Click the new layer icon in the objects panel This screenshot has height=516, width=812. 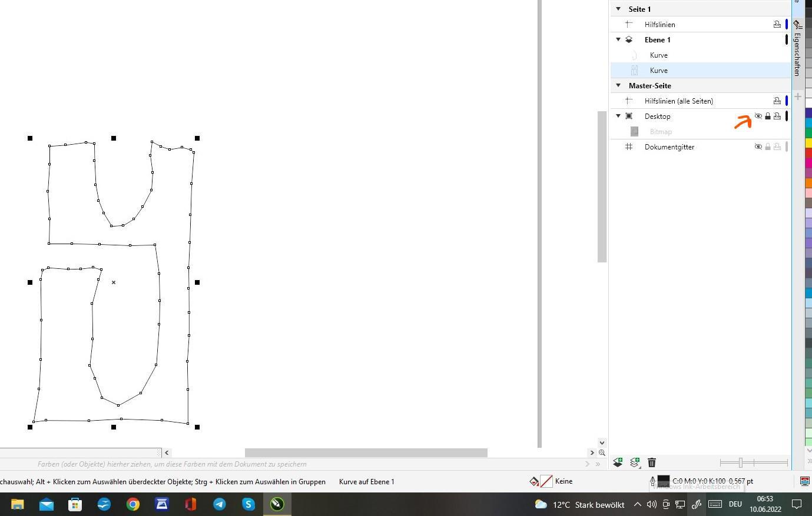click(x=618, y=462)
